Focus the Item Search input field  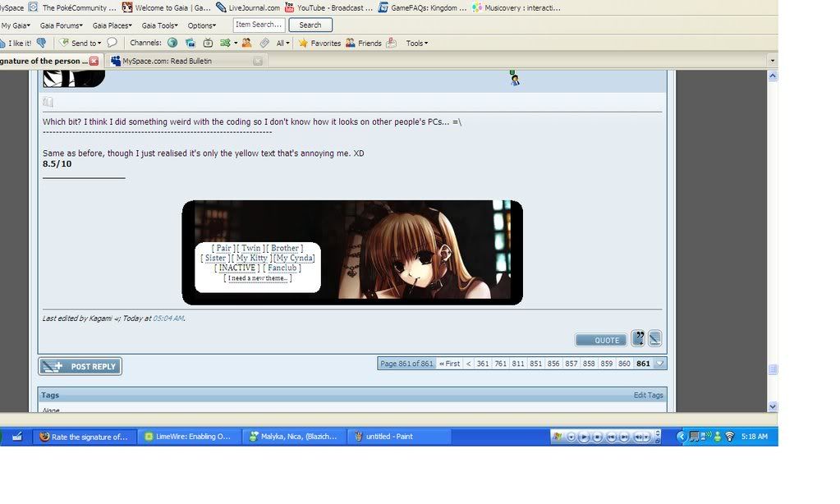click(259, 25)
